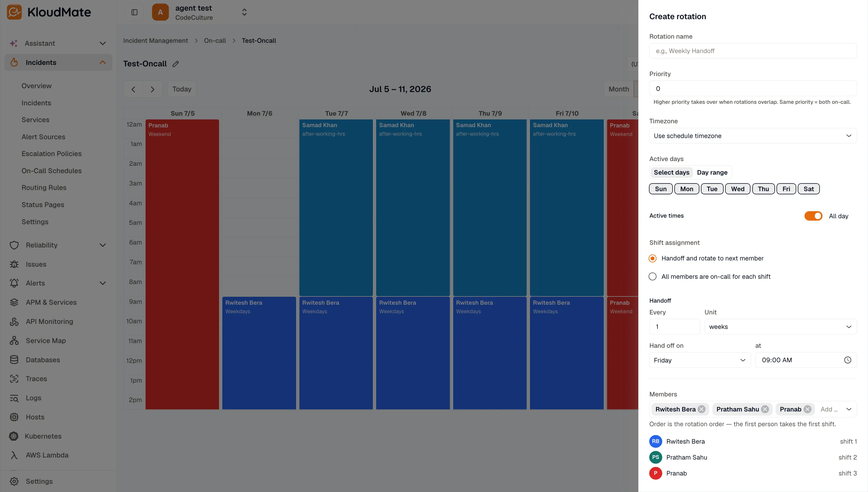The height and width of the screenshot is (492, 868).
Task: Open time picker clock icon
Action: coord(847,360)
